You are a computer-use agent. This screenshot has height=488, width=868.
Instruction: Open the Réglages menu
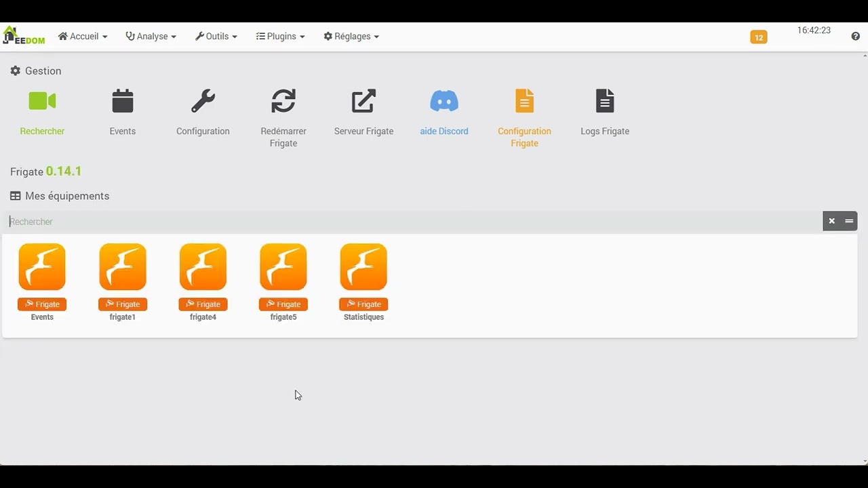(x=351, y=37)
